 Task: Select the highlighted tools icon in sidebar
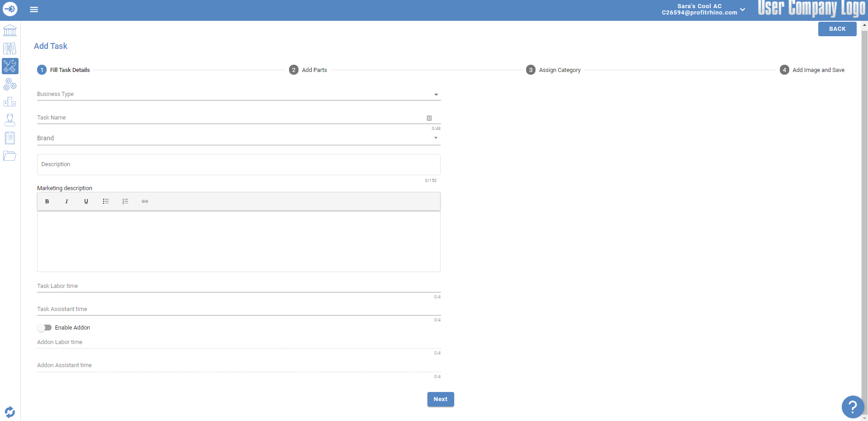[9, 66]
